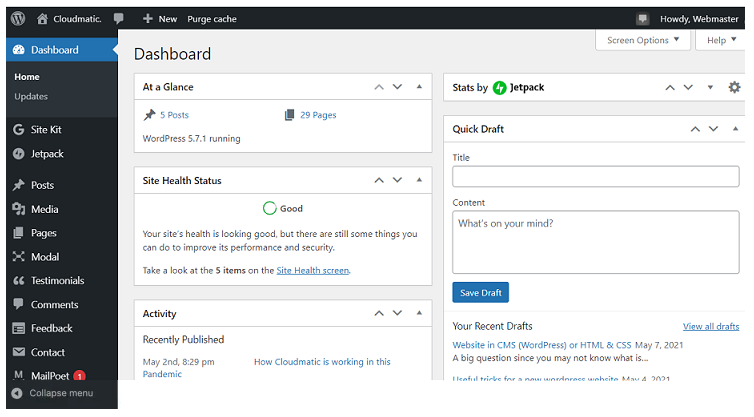Click the Modal expand icon in sidebar
The image size is (754, 417).
pyautogui.click(x=19, y=256)
